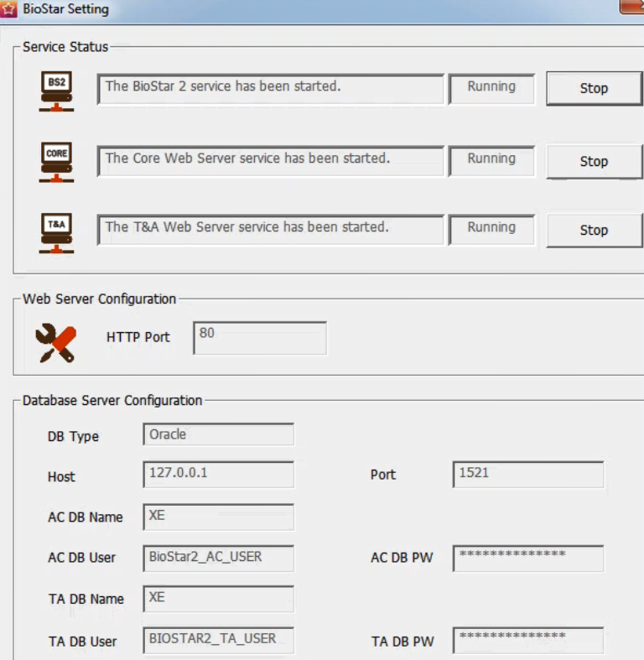Viewport: 644px width, 660px height.
Task: Click the TA DB Name field
Action: [219, 599]
